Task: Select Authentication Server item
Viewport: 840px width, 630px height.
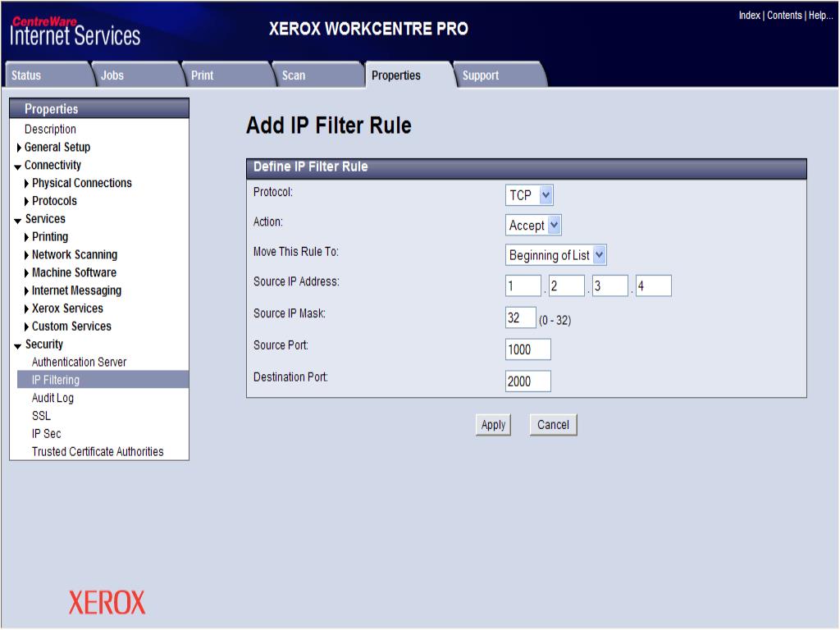Action: (x=80, y=362)
